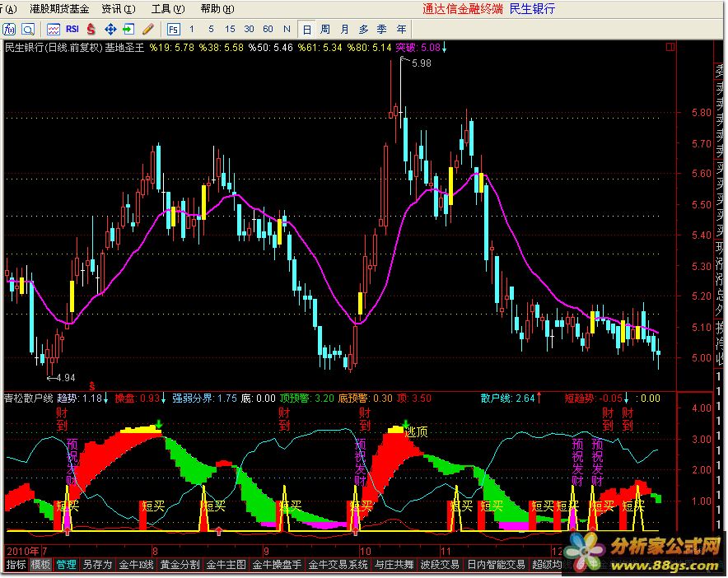Image resolution: width=728 pixels, height=578 pixels.
Task: Switch to 与庄共舞 indicator tab
Action: 394,565
